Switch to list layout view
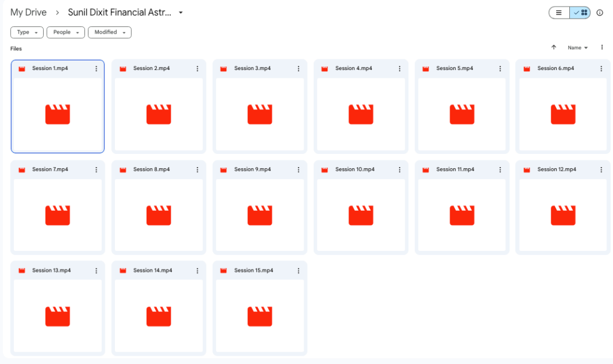The image size is (613, 364). (x=559, y=13)
